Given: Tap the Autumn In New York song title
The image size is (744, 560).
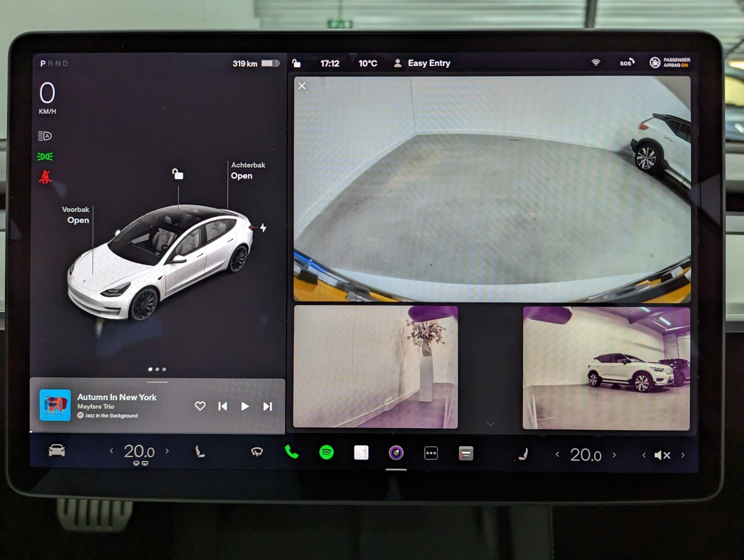Looking at the screenshot, I should [117, 397].
